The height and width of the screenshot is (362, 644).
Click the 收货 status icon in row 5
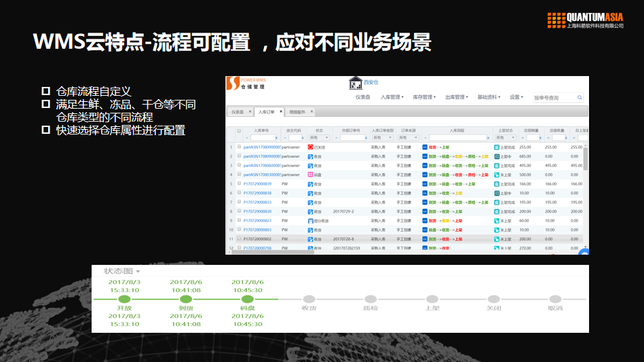click(x=311, y=184)
